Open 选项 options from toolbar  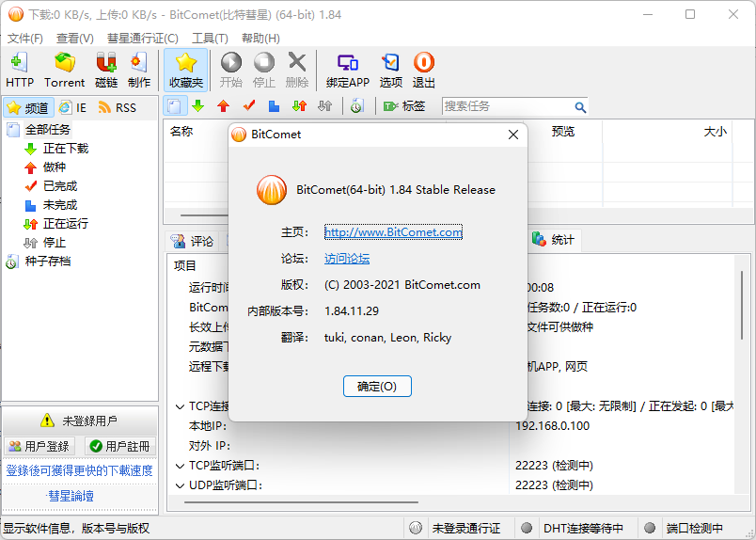point(390,70)
